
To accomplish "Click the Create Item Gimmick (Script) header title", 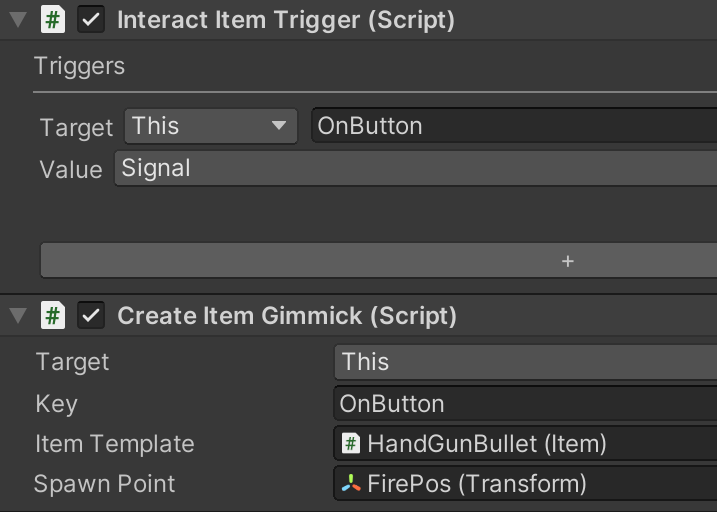I will 287,316.
